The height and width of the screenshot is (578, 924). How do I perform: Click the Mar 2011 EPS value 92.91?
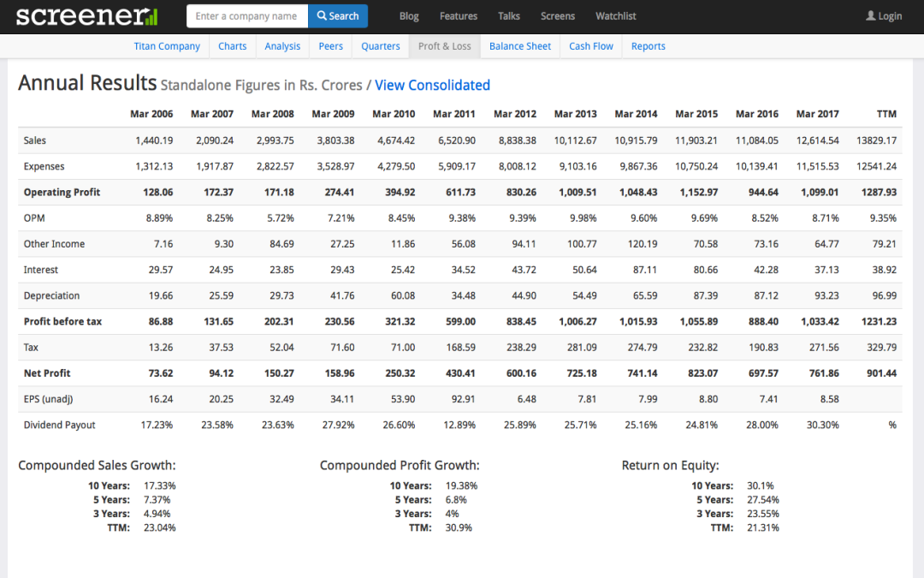click(x=463, y=399)
